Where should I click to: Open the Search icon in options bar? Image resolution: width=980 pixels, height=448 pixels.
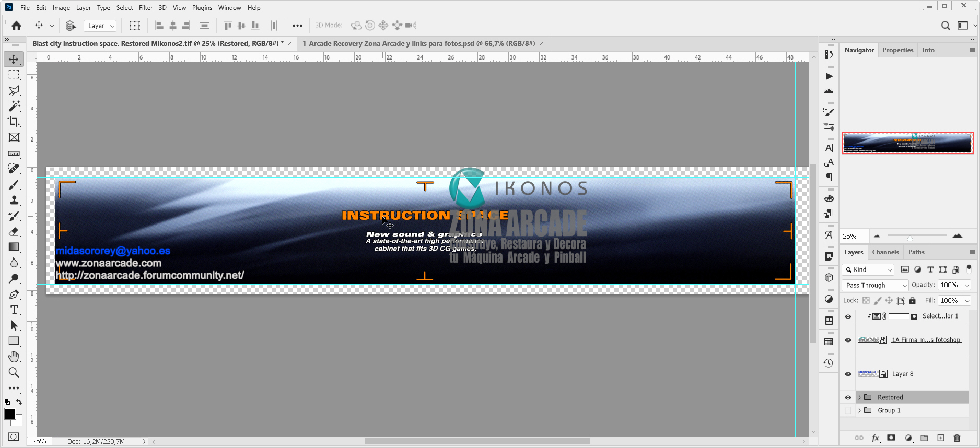point(946,26)
